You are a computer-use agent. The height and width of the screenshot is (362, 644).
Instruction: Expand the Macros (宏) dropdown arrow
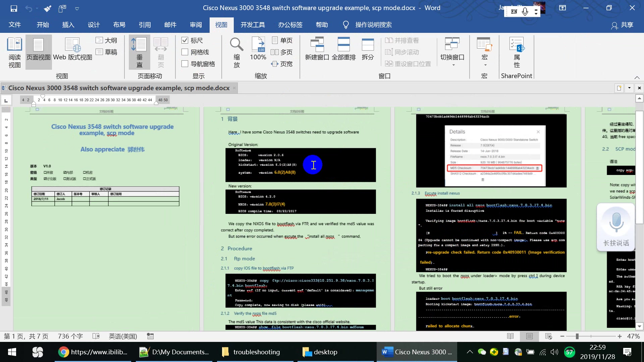click(485, 65)
